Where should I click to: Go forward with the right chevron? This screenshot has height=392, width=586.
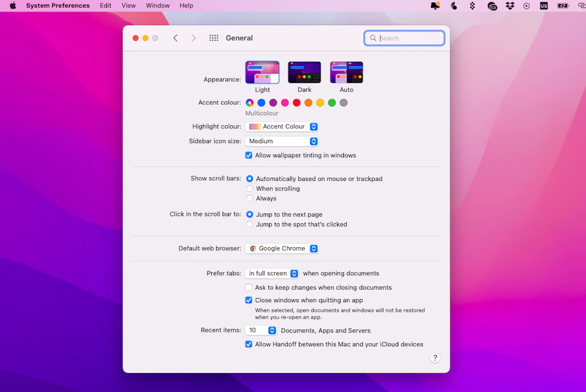click(x=193, y=38)
